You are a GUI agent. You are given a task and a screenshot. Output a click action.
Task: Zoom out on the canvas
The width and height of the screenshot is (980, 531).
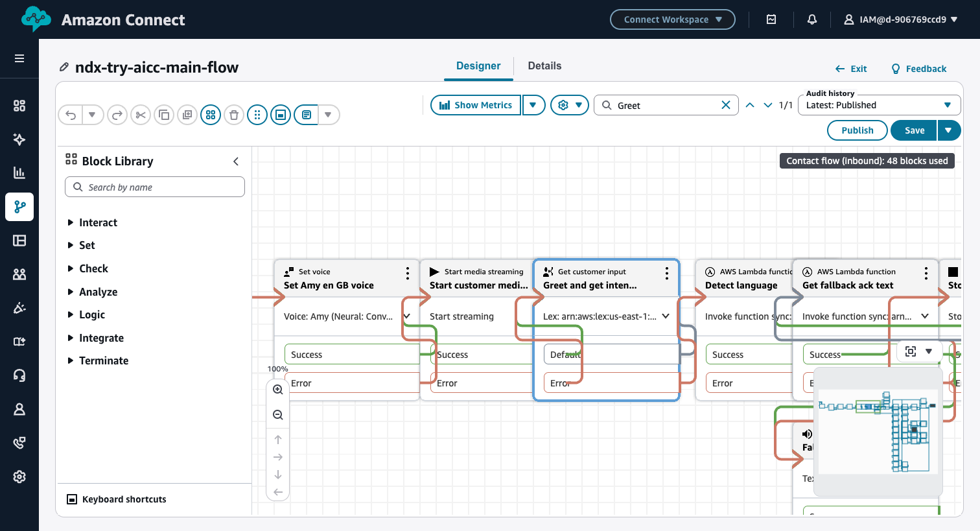278,415
